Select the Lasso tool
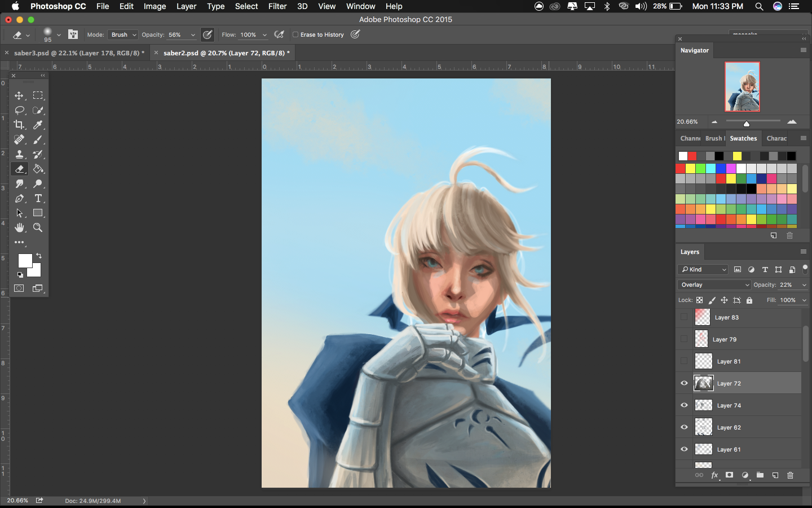Viewport: 812px width, 508px height. coord(19,110)
